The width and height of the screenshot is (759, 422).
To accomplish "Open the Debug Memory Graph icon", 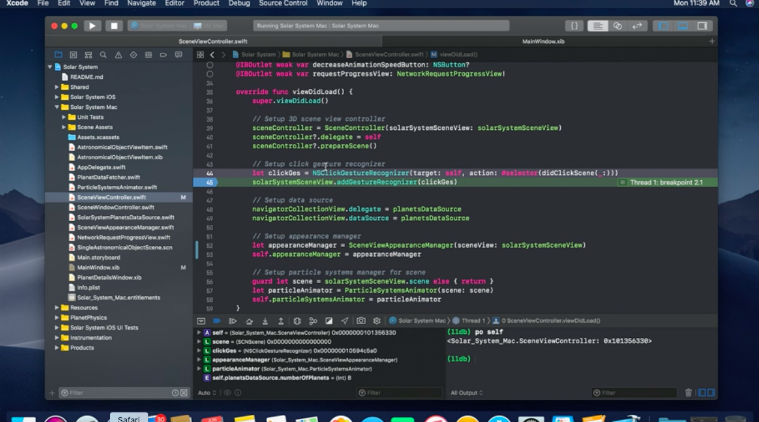I will [x=313, y=321].
